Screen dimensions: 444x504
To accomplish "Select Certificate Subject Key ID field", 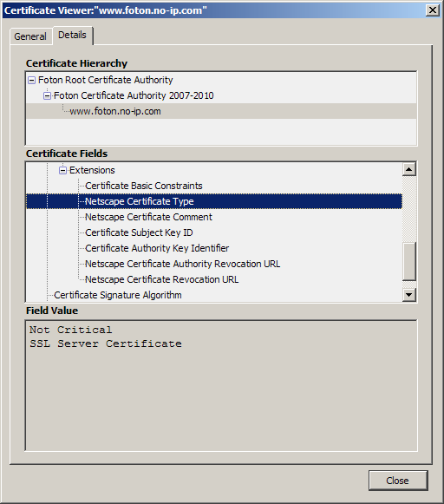I will [139, 232].
